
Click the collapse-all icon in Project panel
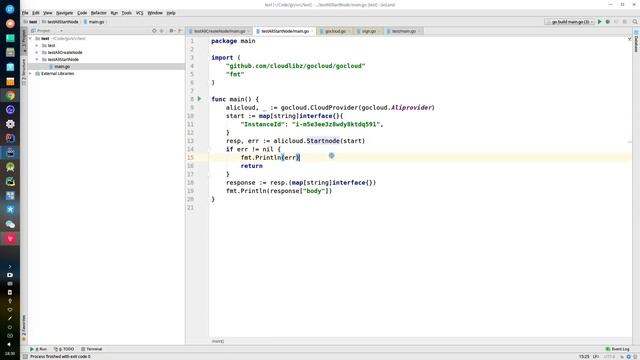(x=162, y=31)
